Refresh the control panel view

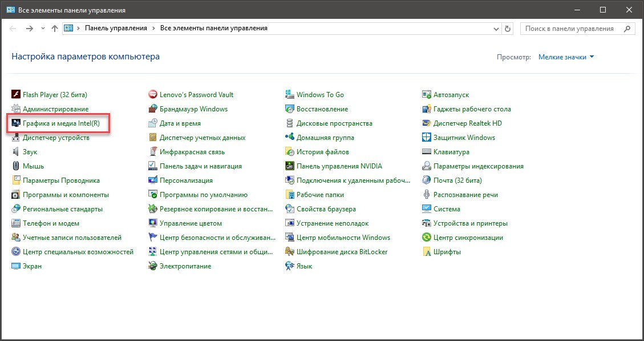[508, 29]
